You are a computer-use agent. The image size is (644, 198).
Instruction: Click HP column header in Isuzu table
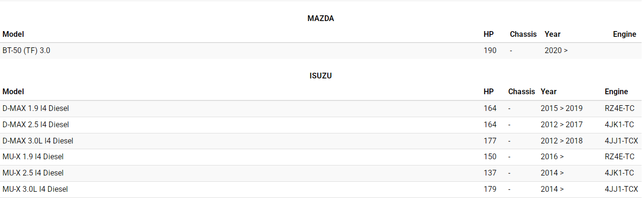tap(489, 91)
